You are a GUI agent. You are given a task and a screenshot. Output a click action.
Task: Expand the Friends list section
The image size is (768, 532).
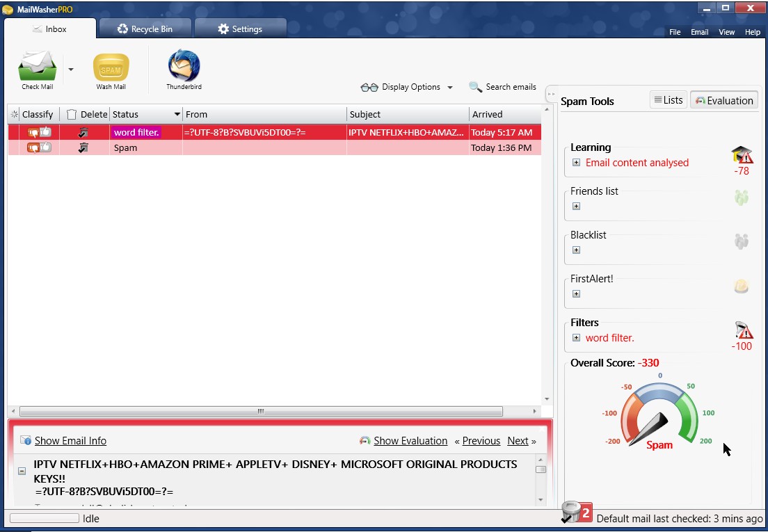[577, 206]
